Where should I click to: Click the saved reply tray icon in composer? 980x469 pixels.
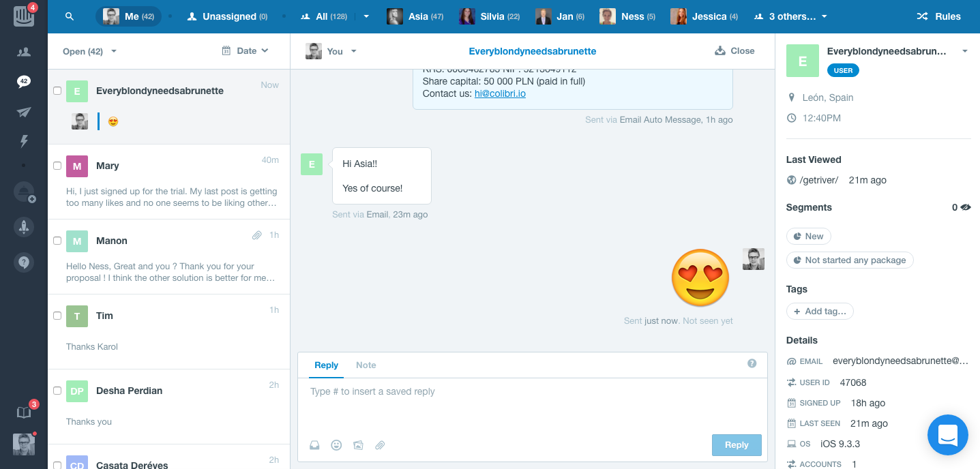[314, 445]
